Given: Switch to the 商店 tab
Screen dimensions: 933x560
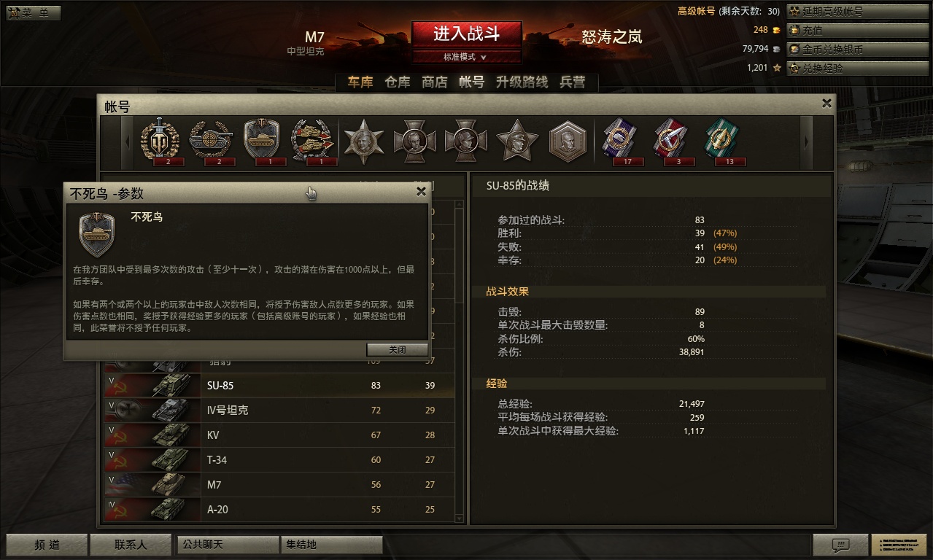Looking at the screenshot, I should tap(434, 82).
